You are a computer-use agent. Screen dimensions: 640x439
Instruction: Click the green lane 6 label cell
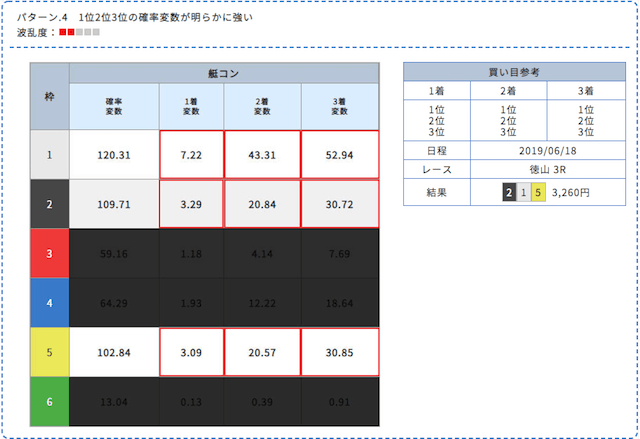point(49,402)
